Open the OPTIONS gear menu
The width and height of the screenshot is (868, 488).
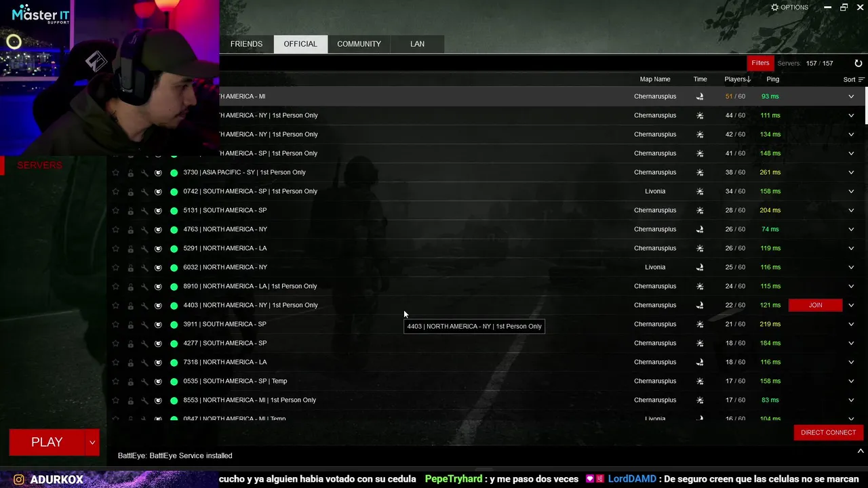point(790,7)
